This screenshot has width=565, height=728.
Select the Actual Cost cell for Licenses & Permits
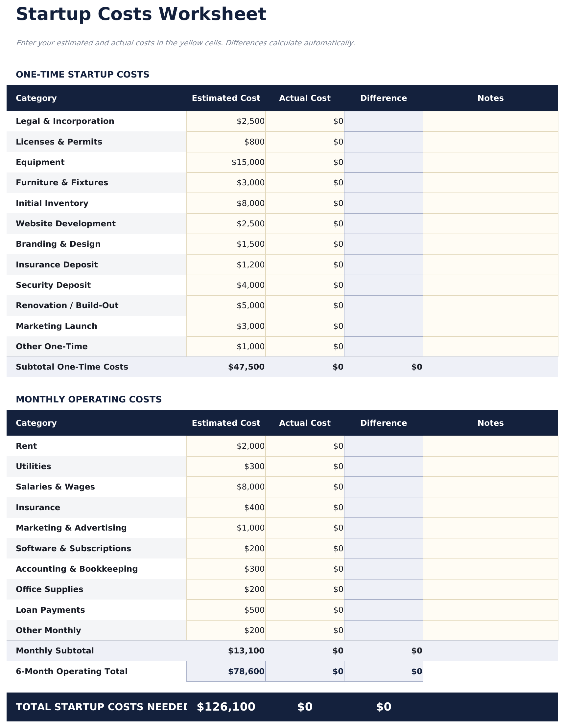[x=304, y=141]
